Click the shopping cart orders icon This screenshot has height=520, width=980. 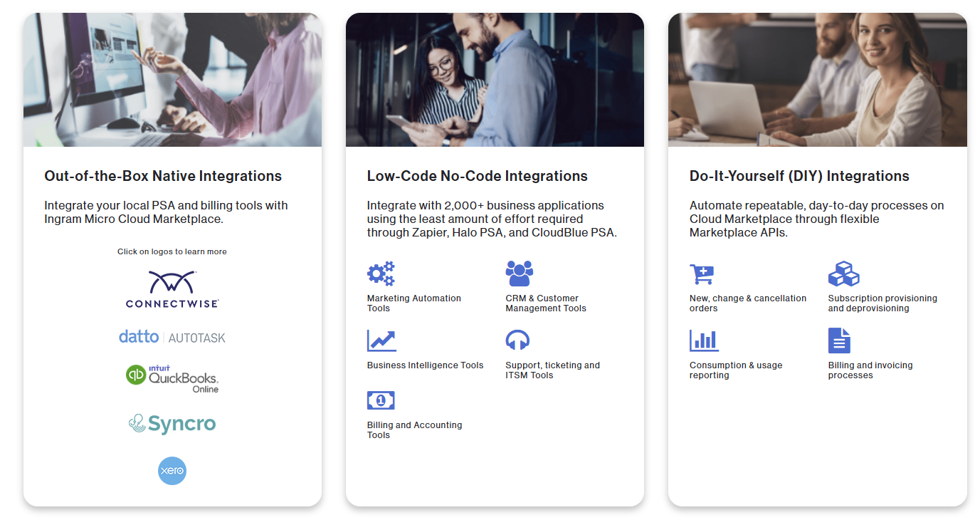[702, 274]
